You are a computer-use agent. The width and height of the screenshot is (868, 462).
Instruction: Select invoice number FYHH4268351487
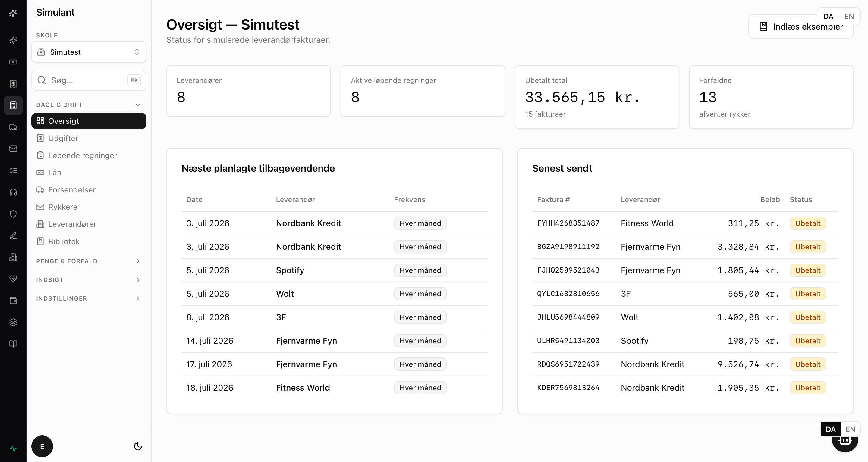point(568,223)
